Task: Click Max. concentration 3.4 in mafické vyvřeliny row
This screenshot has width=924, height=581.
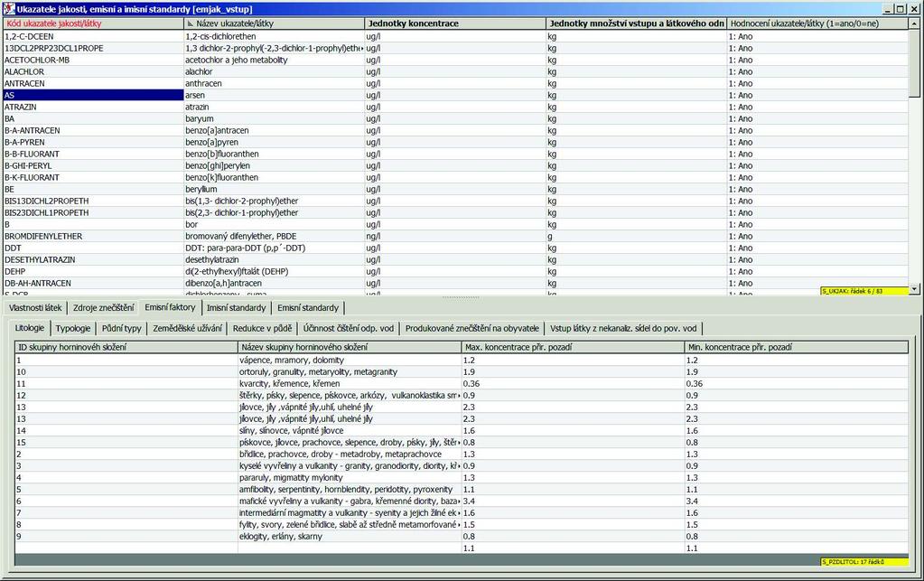Action: coord(573,501)
